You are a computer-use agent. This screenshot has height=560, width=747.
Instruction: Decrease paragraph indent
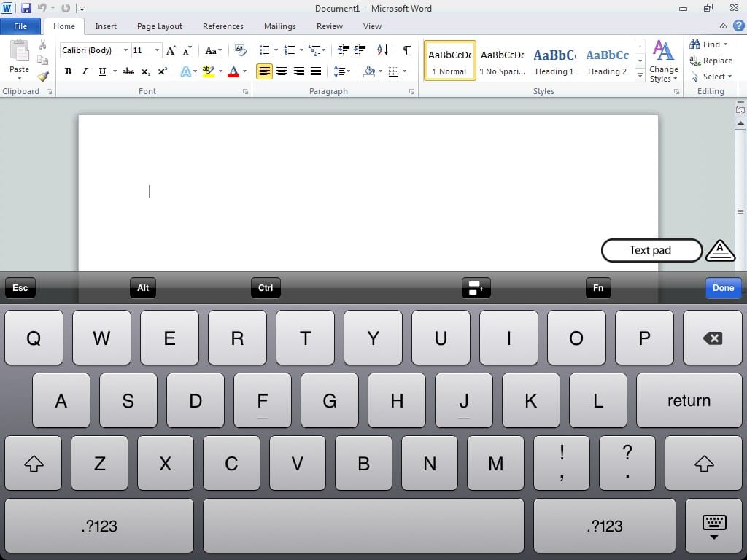click(344, 50)
